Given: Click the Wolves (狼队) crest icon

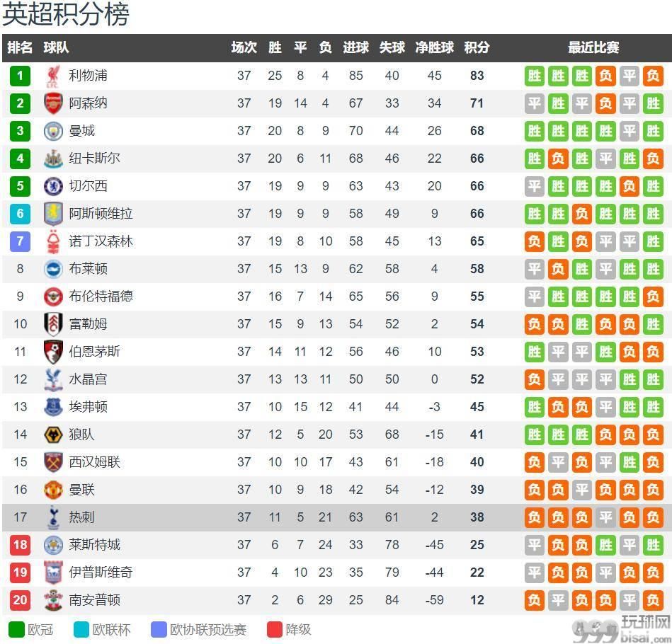Looking at the screenshot, I should click(53, 435).
